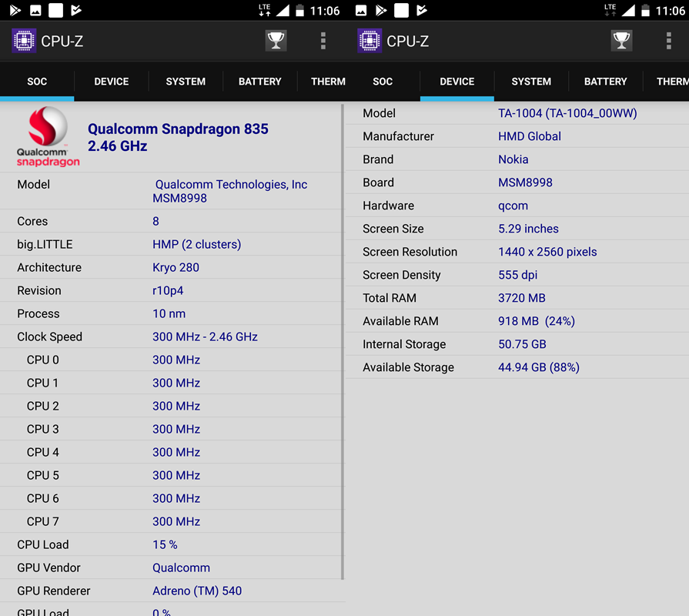Tap the Cores value 8
This screenshot has width=689, height=616.
pos(156,221)
